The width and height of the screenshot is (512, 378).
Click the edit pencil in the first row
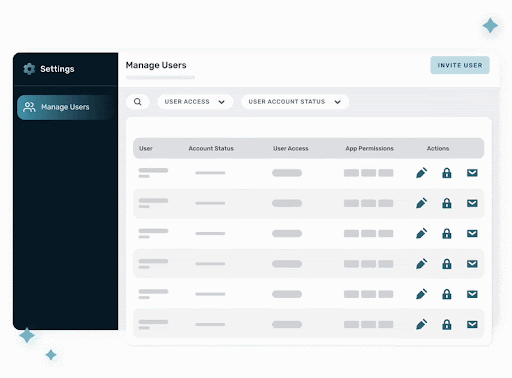[x=421, y=173]
